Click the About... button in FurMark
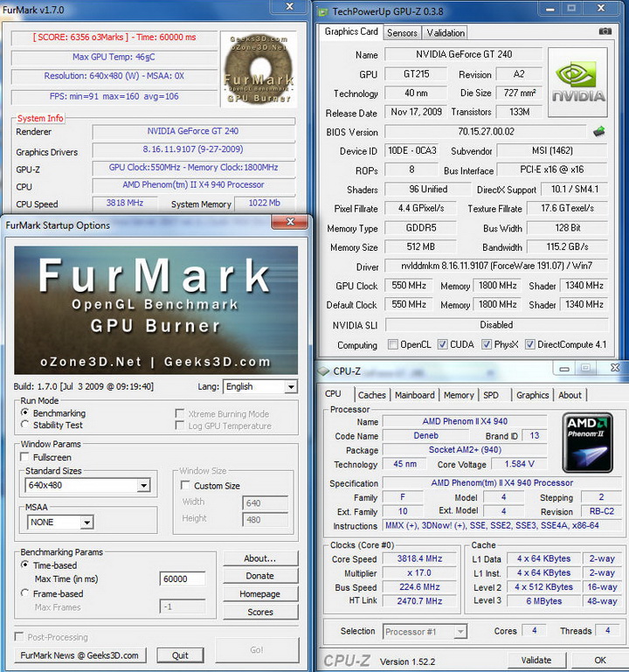Image resolution: width=629 pixels, height=672 pixels. coord(260,558)
